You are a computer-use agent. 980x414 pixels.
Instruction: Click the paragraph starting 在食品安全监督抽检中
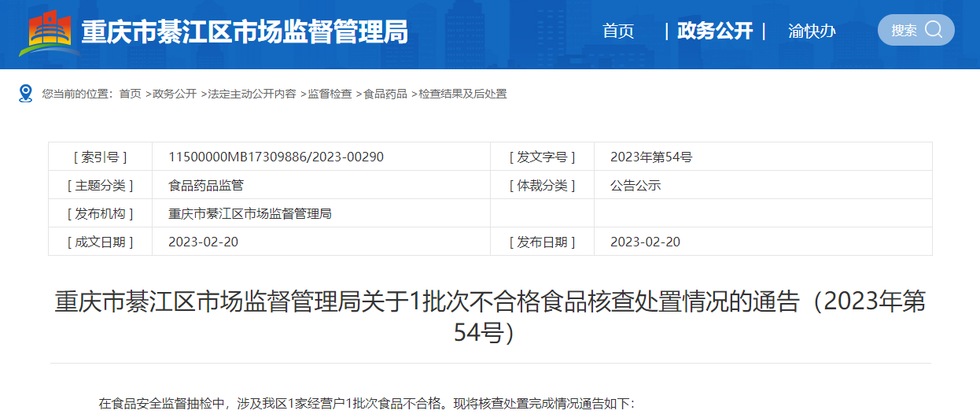pyautogui.click(x=366, y=404)
